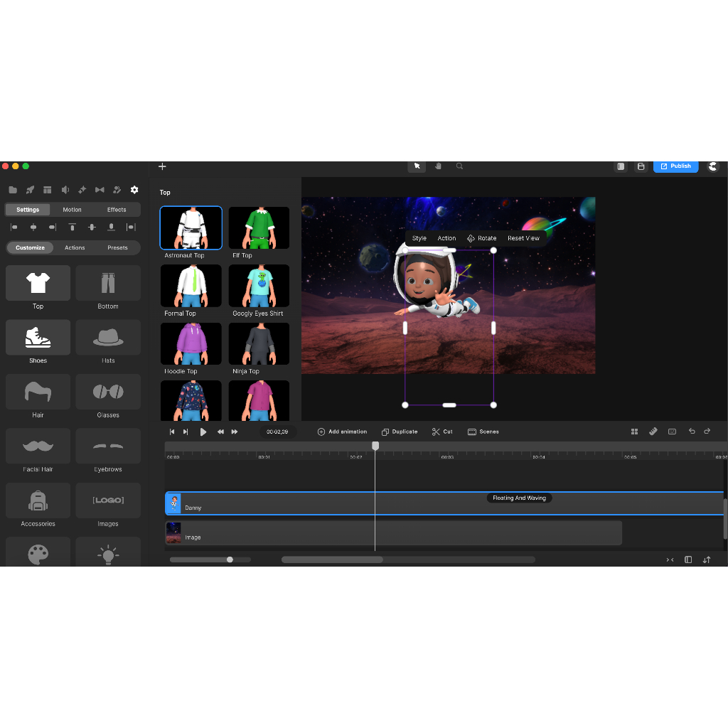728x728 pixels.
Task: Select the hand pan tool
Action: [439, 166]
